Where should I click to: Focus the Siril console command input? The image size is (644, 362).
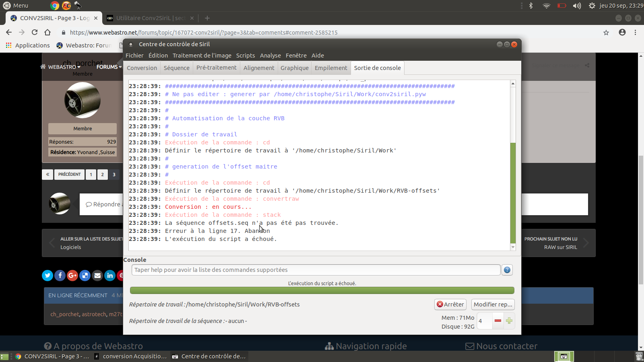[316, 270]
